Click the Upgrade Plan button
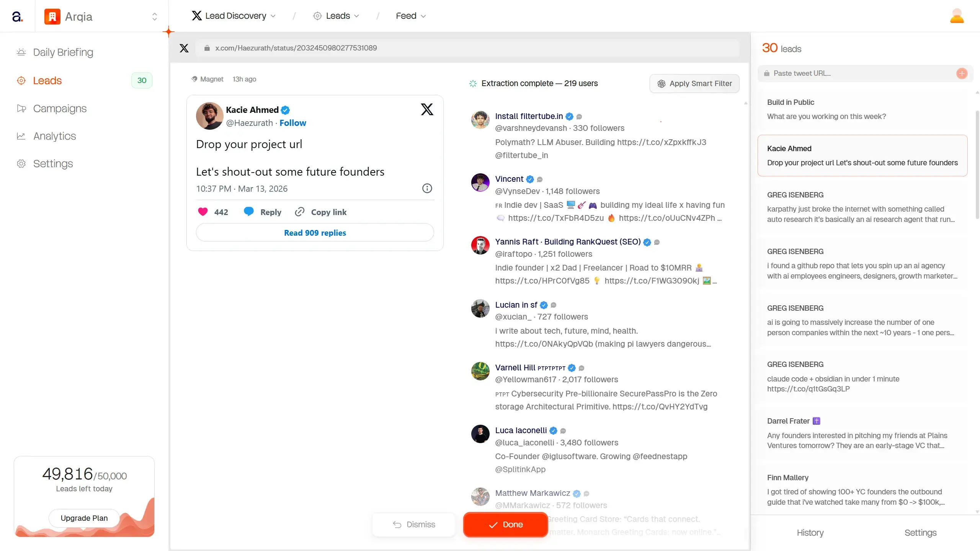Screen dimensions: 980x551 click(x=84, y=518)
